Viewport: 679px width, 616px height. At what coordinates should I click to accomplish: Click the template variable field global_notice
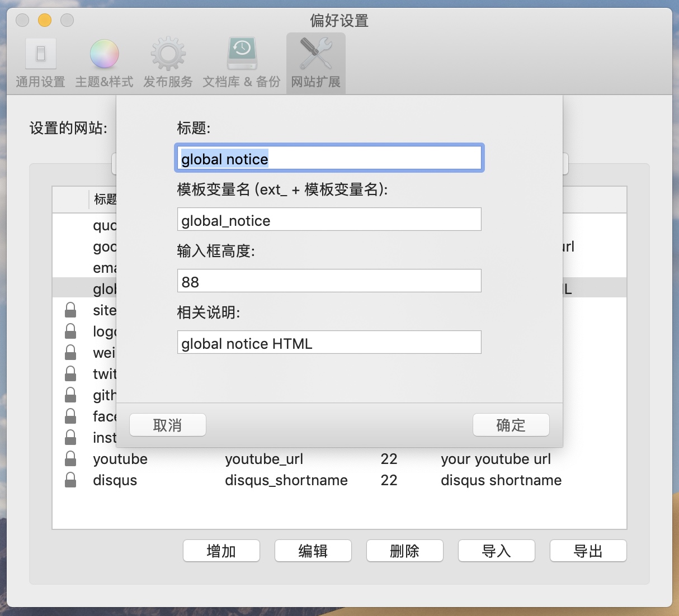click(329, 220)
